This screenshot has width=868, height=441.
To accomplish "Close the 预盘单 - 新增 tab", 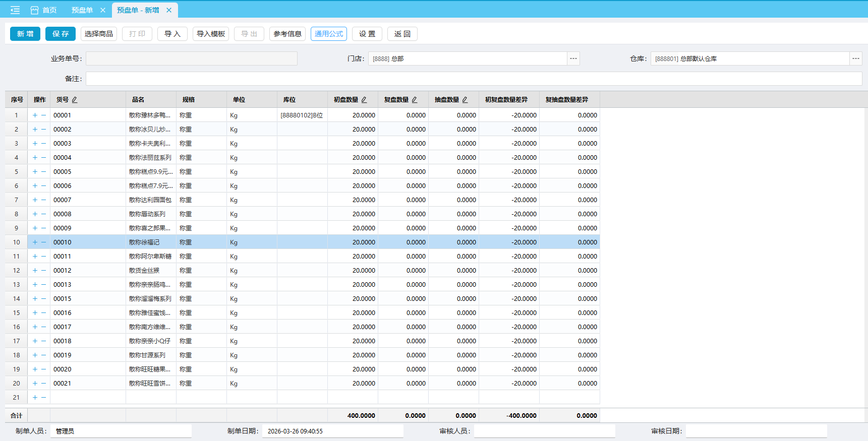I will (169, 10).
